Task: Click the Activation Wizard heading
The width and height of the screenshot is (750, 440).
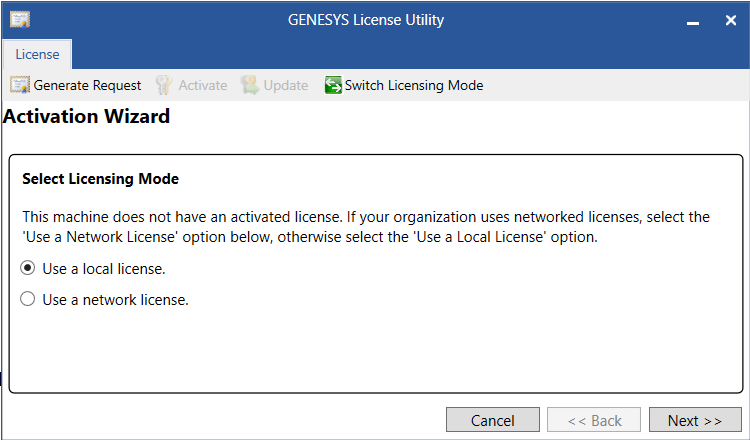Action: (x=87, y=116)
